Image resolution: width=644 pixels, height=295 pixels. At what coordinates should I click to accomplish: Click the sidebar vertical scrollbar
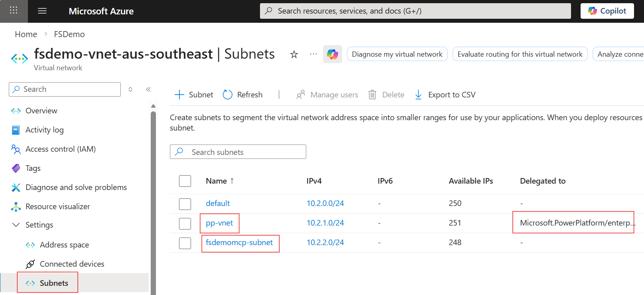pyautogui.click(x=153, y=204)
